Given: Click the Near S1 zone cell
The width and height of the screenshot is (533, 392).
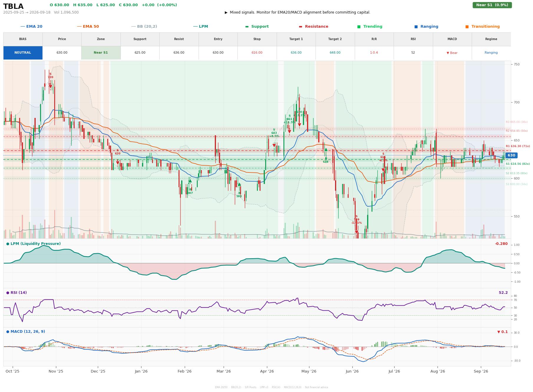Looking at the screenshot, I should coord(101,53).
